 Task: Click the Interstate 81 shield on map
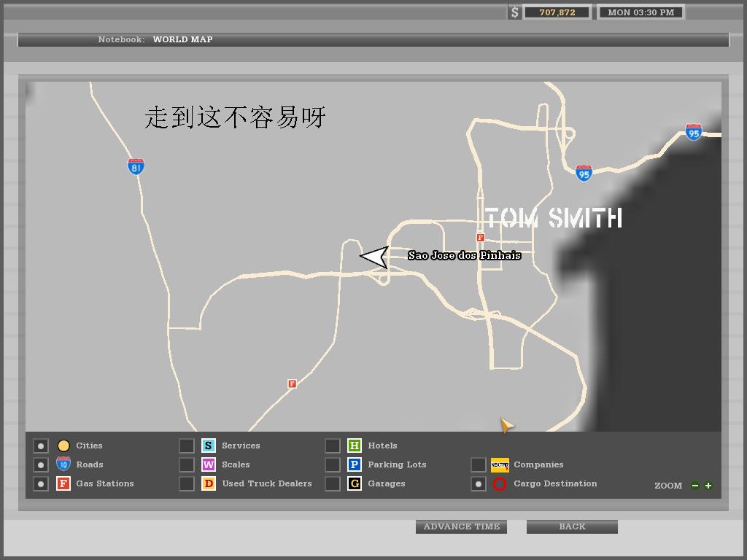coord(136,166)
